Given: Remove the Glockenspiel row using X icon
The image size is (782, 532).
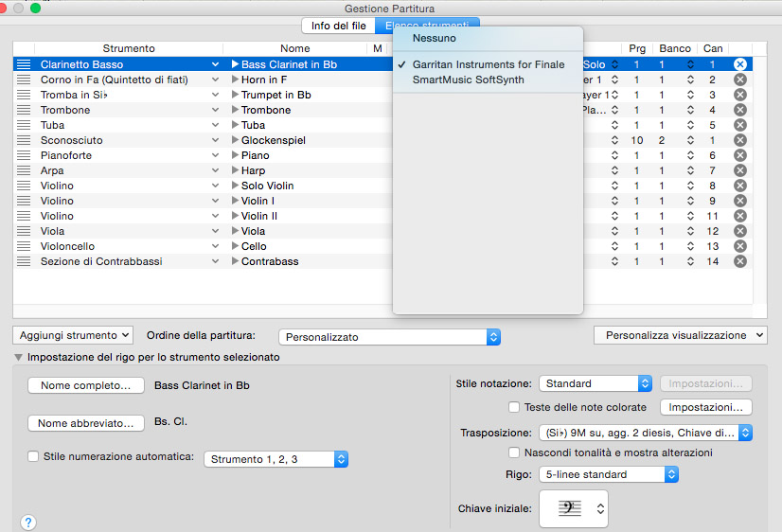Looking at the screenshot, I should (x=740, y=140).
